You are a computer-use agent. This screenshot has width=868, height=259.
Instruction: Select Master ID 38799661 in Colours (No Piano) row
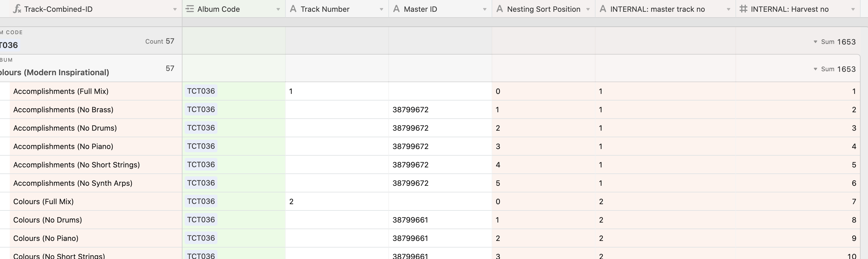click(x=440, y=238)
